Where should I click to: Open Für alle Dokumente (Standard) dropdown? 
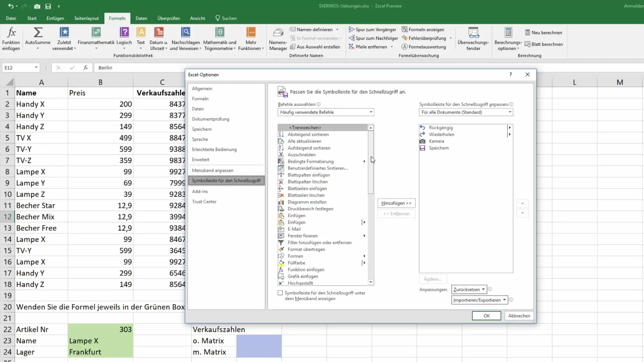point(466,112)
